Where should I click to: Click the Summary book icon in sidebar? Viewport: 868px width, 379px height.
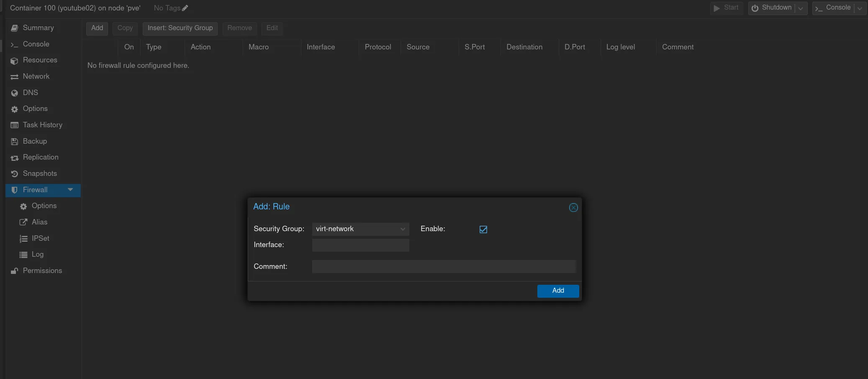(x=15, y=28)
